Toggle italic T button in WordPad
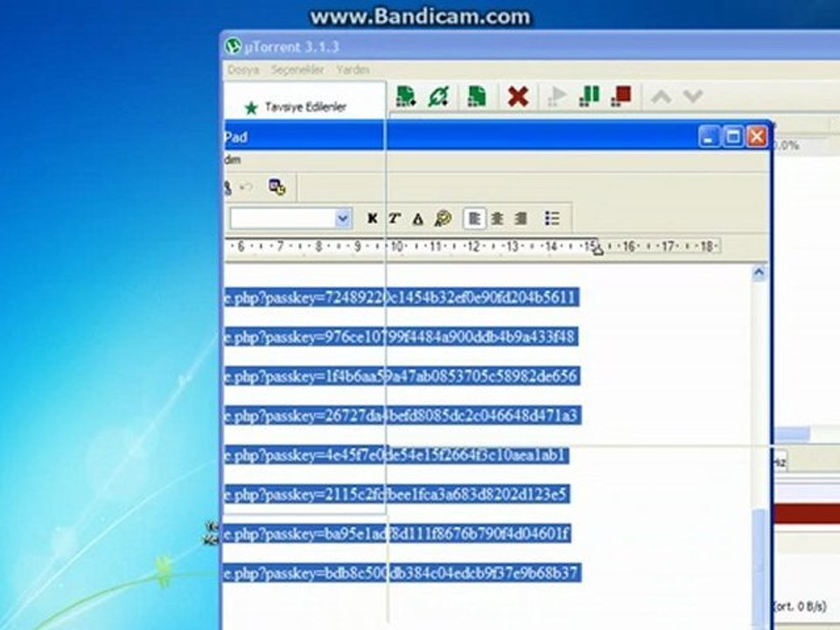Screen dimensions: 840x630 395,219
